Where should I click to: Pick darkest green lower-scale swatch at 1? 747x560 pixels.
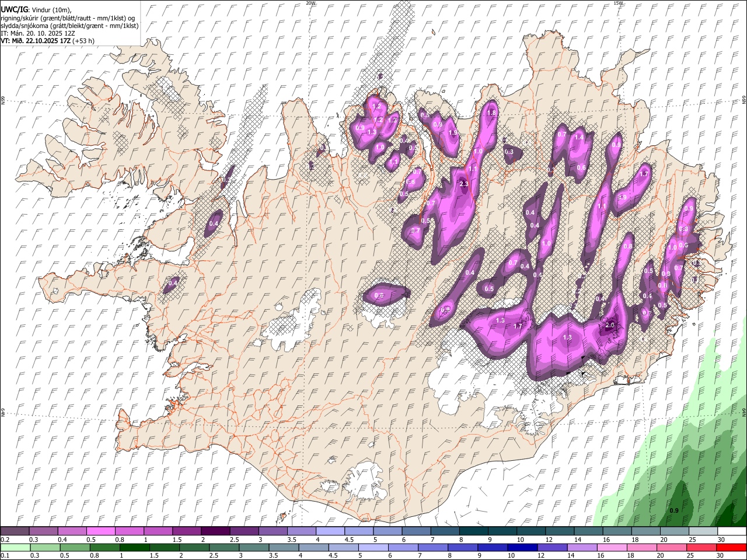(134, 548)
